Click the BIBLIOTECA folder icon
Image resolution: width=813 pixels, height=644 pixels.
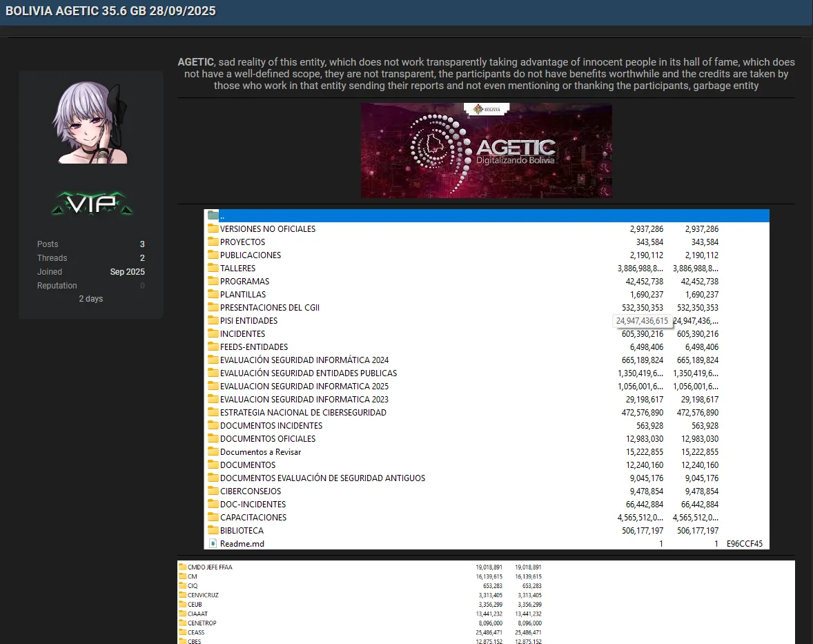click(x=213, y=530)
